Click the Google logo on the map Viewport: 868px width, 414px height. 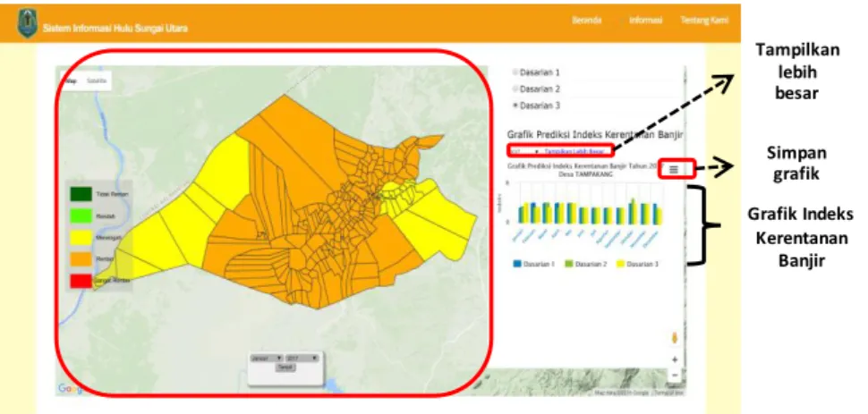[x=70, y=389]
